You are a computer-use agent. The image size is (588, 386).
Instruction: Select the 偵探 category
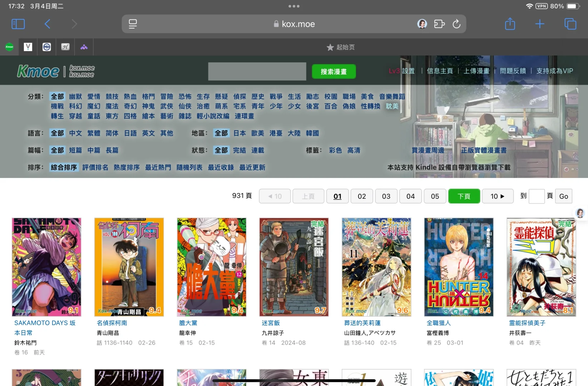[240, 96]
